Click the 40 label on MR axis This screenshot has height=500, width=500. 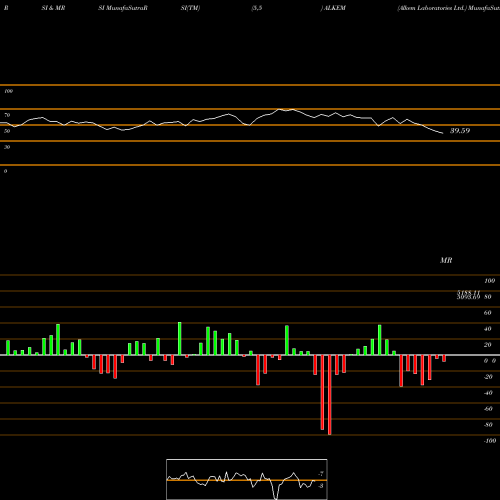pyautogui.click(x=487, y=329)
